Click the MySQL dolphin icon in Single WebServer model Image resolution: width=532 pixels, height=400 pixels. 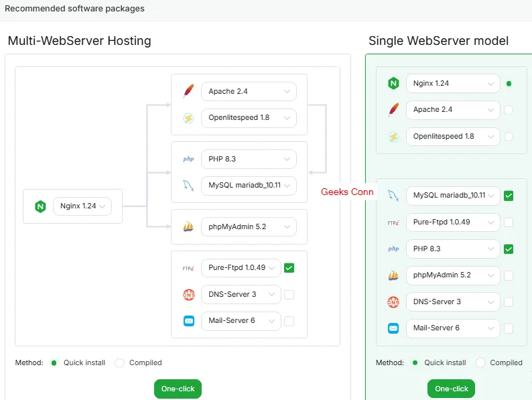[x=393, y=196]
